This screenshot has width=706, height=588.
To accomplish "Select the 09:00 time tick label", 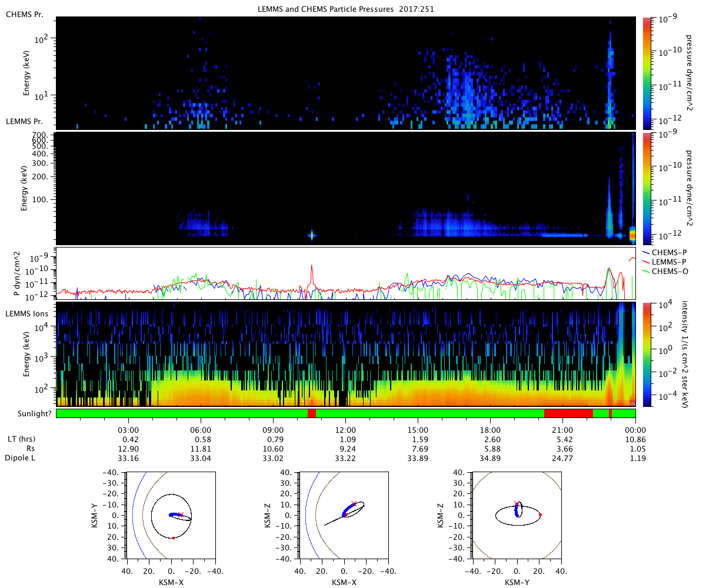I will click(x=273, y=430).
